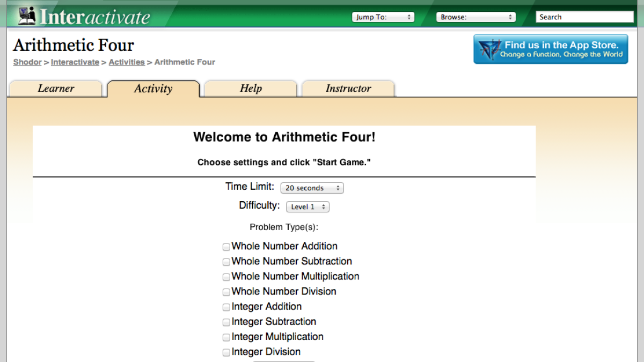
Task: Enable Integer Multiplication problems
Action: click(x=226, y=337)
